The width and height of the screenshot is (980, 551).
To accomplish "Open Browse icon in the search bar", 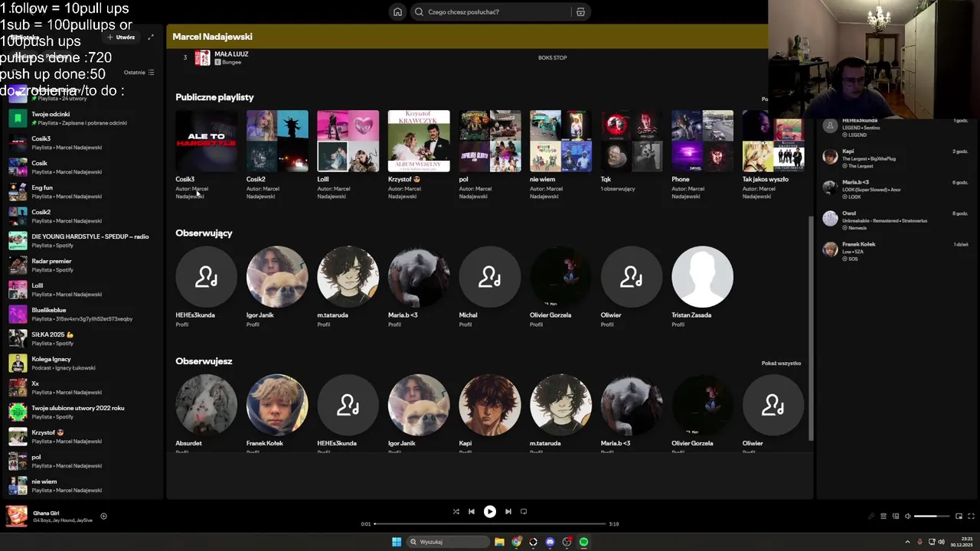I will point(580,11).
